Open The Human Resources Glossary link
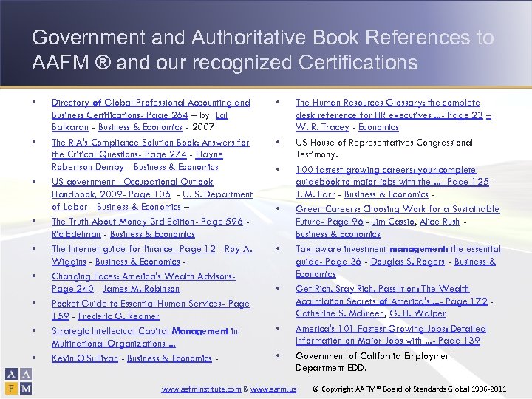 [389, 109]
